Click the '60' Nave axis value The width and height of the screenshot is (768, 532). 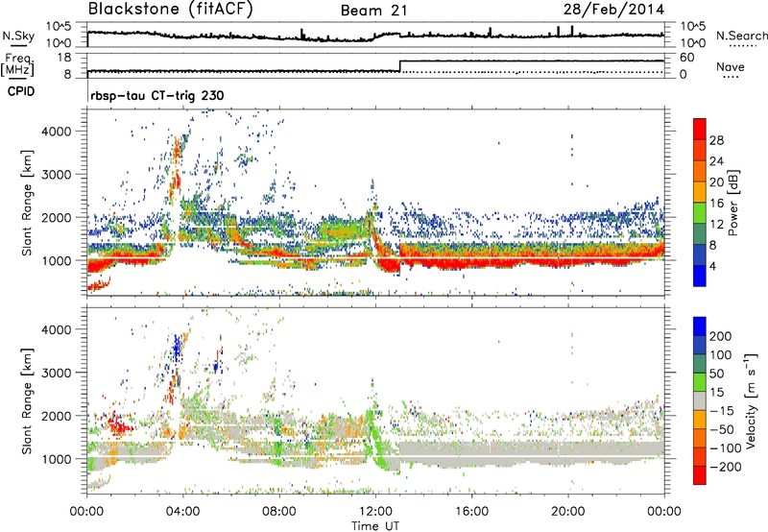(x=687, y=58)
